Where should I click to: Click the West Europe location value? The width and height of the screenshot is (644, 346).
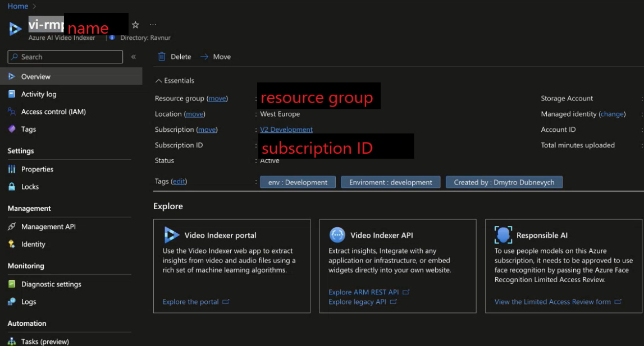pyautogui.click(x=280, y=114)
